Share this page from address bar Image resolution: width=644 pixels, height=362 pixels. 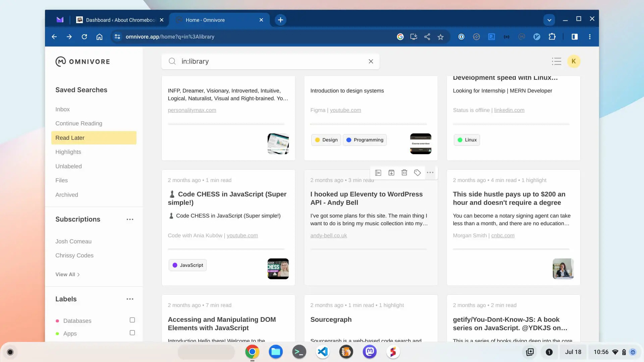[x=427, y=37]
